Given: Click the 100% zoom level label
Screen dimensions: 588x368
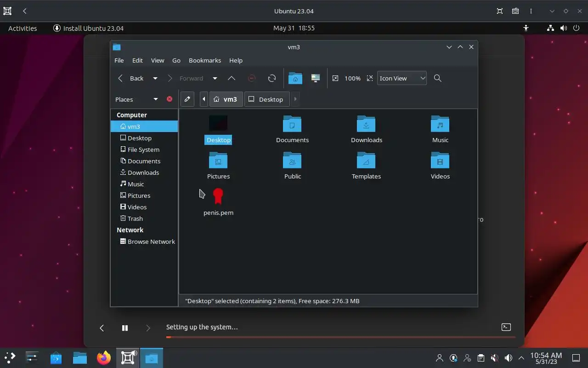Looking at the screenshot, I should click(352, 78).
